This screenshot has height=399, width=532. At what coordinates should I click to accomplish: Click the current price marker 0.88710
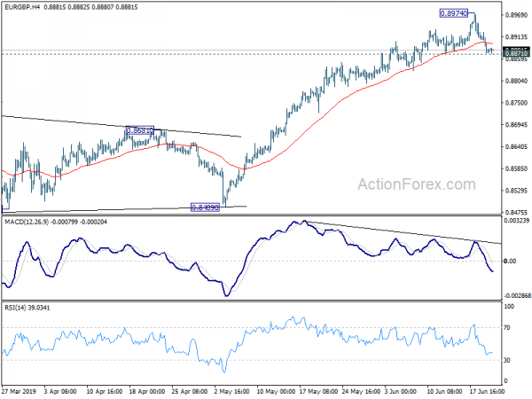click(x=516, y=54)
